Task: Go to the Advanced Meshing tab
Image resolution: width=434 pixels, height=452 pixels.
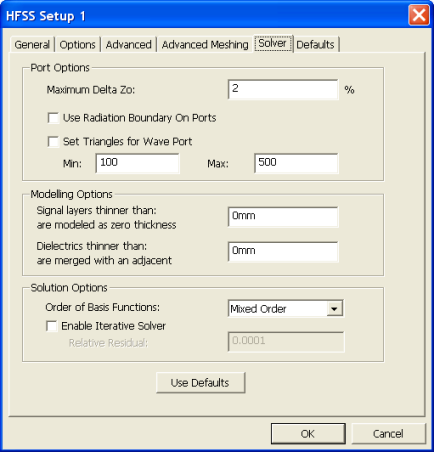Action: point(205,44)
